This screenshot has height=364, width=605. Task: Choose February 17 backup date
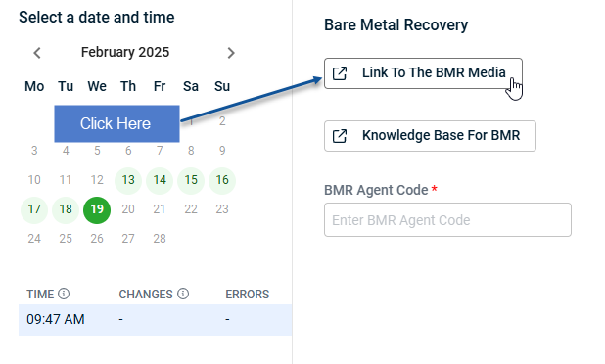pyautogui.click(x=34, y=209)
